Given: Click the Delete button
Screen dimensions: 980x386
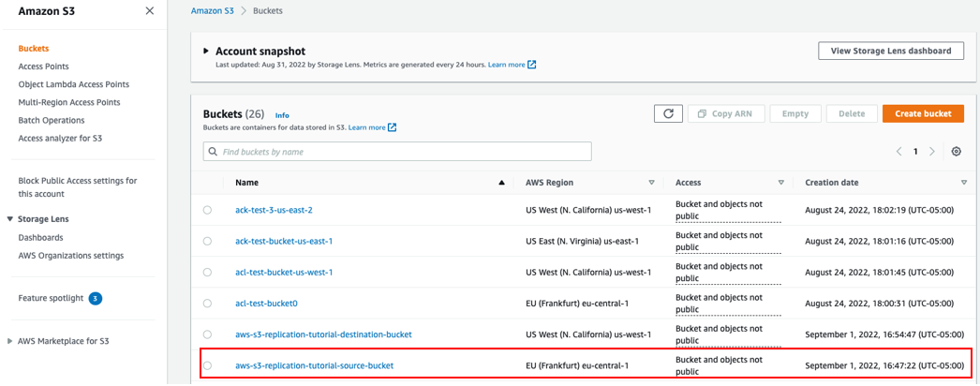Looking at the screenshot, I should tap(852, 113).
